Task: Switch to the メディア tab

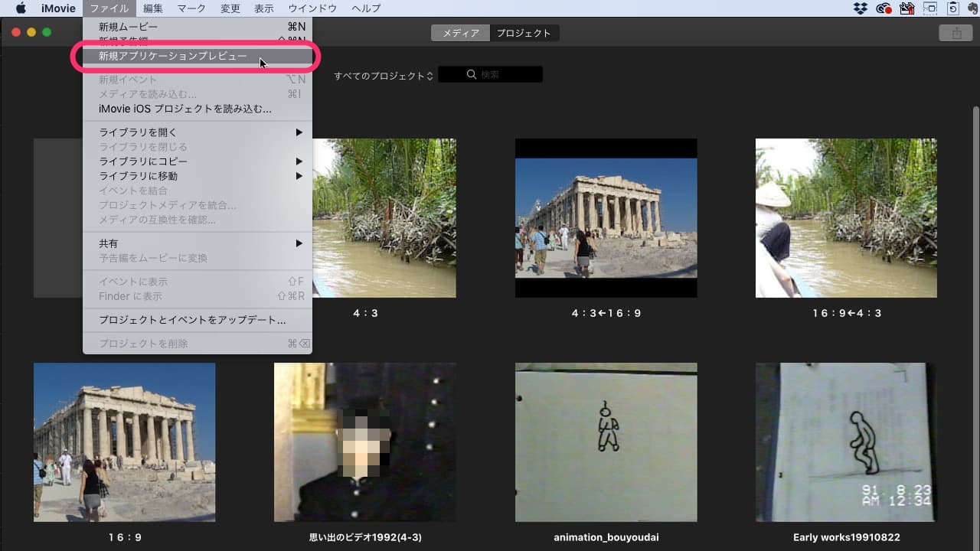Action: (460, 33)
